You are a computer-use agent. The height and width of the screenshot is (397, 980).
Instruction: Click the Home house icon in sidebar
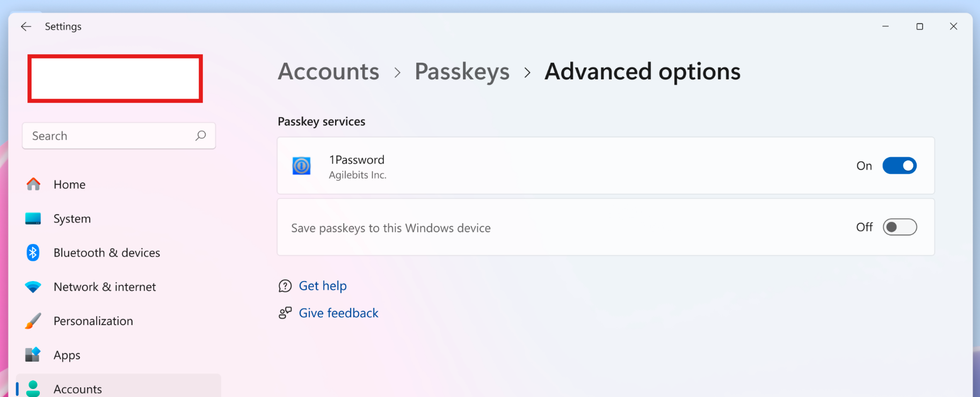[33, 185]
